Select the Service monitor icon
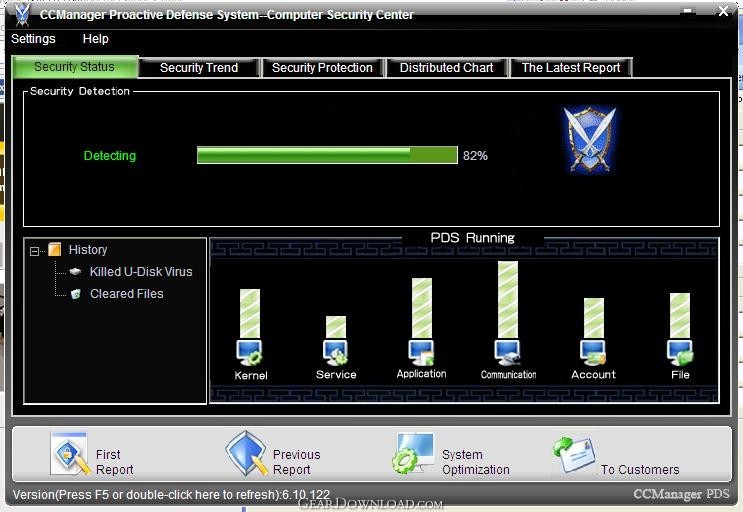The width and height of the screenshot is (743, 512). (335, 353)
